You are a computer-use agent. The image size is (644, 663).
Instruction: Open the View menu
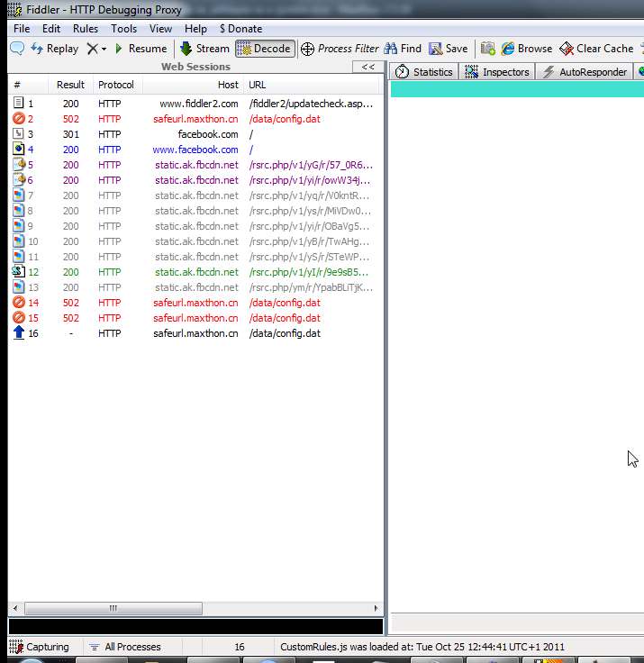[160, 29]
